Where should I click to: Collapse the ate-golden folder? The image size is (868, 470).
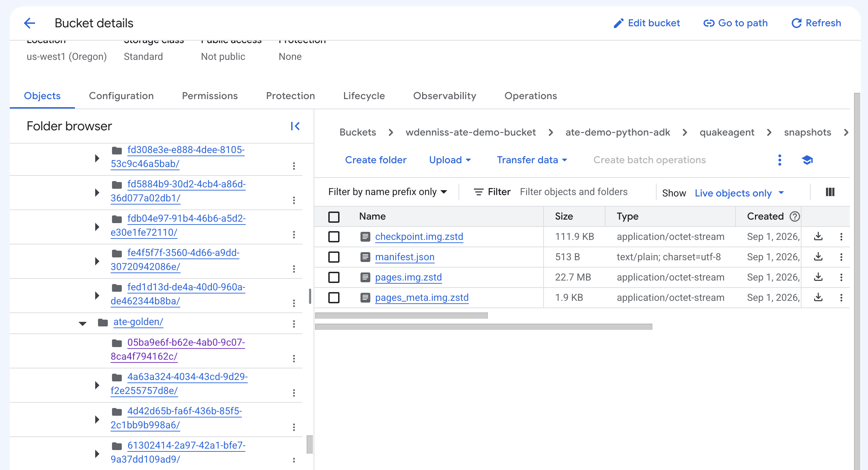tap(83, 323)
